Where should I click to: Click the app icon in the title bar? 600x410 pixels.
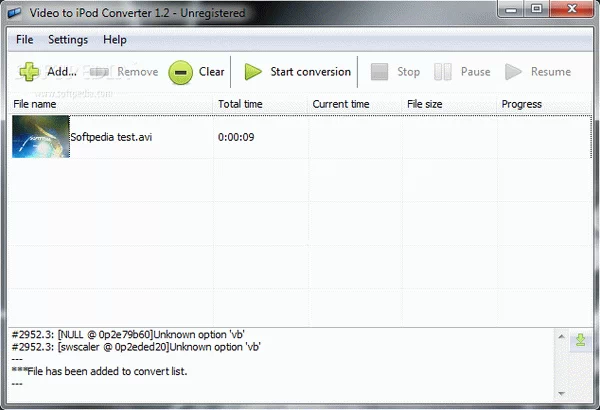pos(15,13)
